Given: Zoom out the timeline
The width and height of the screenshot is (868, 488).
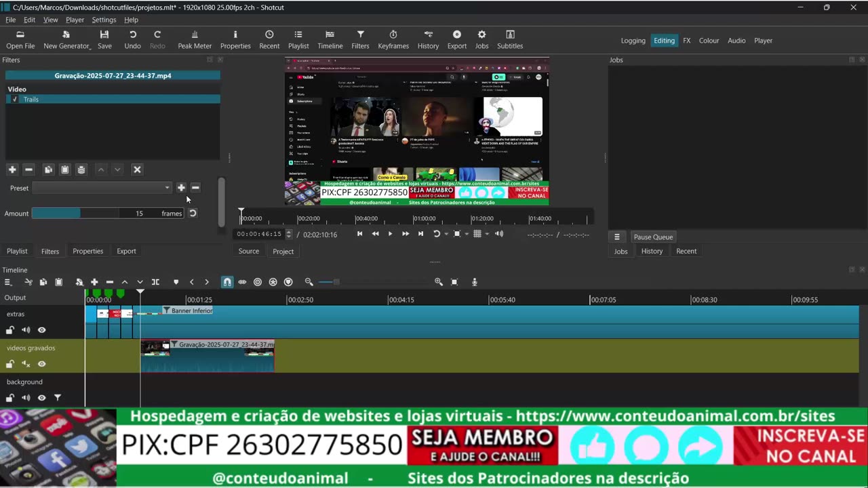Looking at the screenshot, I should pyautogui.click(x=309, y=282).
